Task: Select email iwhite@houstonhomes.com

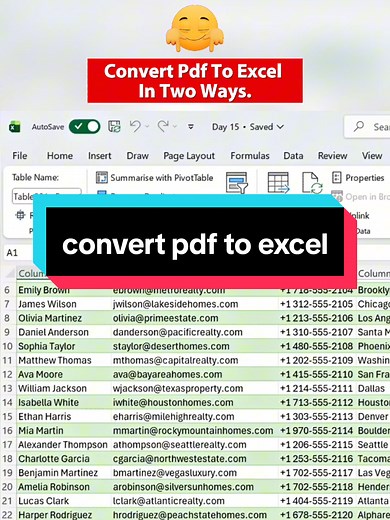Action: coord(173,402)
